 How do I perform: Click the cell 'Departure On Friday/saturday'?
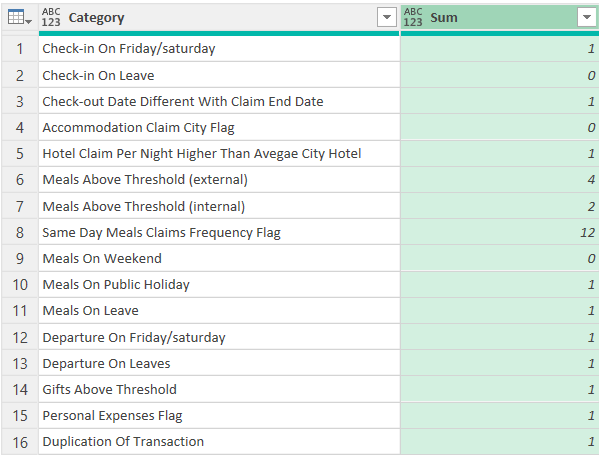pyautogui.click(x=219, y=337)
